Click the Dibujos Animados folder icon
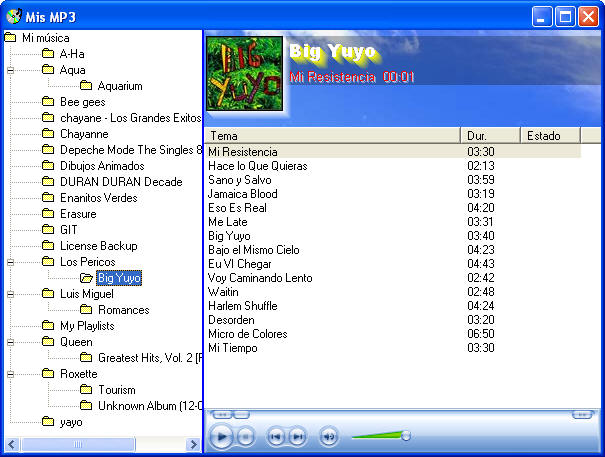The width and height of the screenshot is (605, 457). pos(48,166)
